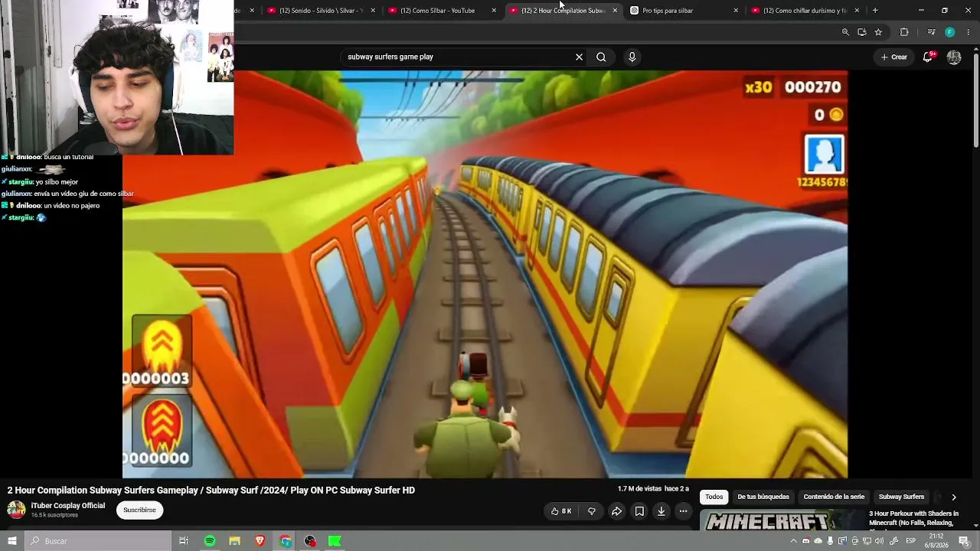Like the video with thumbs up
The image size is (980, 551).
tap(561, 511)
